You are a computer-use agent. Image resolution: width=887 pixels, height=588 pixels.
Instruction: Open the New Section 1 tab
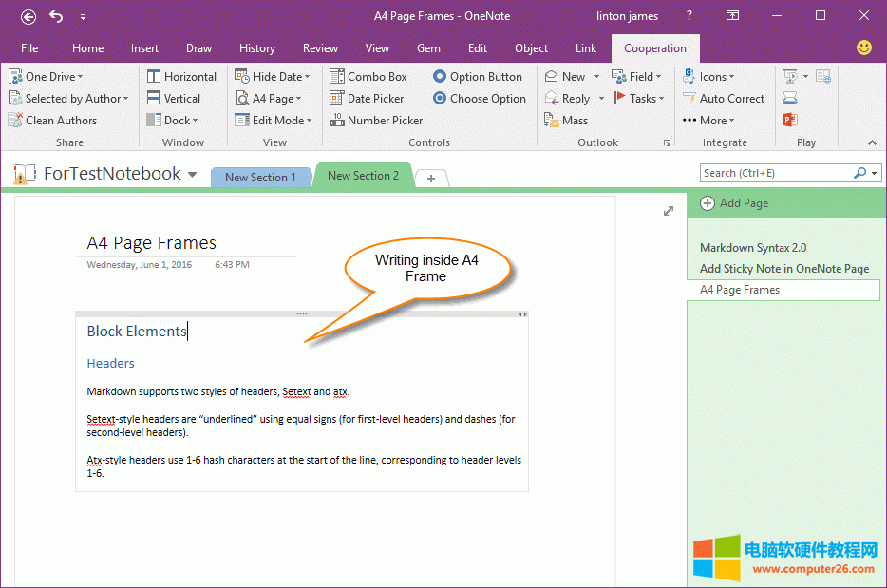click(x=260, y=178)
